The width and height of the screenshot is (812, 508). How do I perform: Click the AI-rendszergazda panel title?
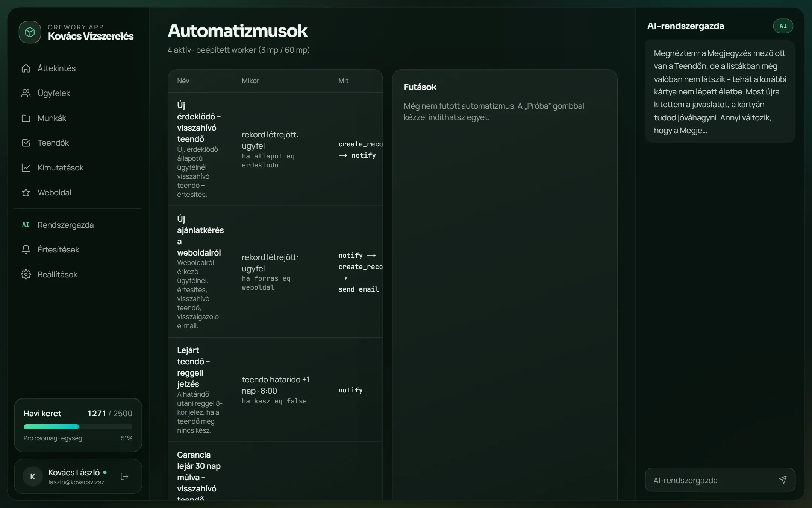coord(685,26)
